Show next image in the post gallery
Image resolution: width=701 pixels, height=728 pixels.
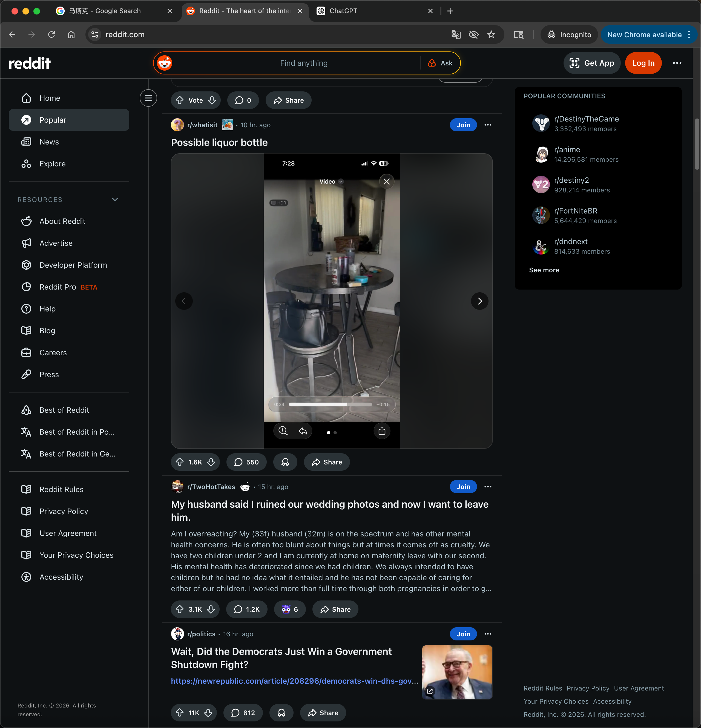coord(479,301)
